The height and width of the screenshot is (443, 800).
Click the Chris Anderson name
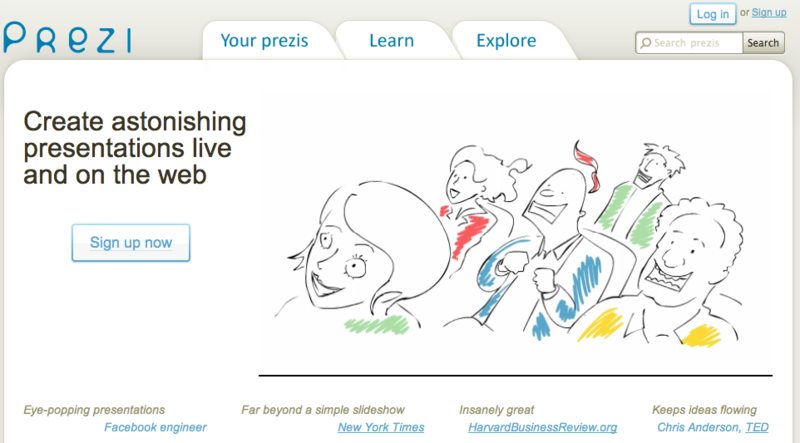tap(698, 427)
